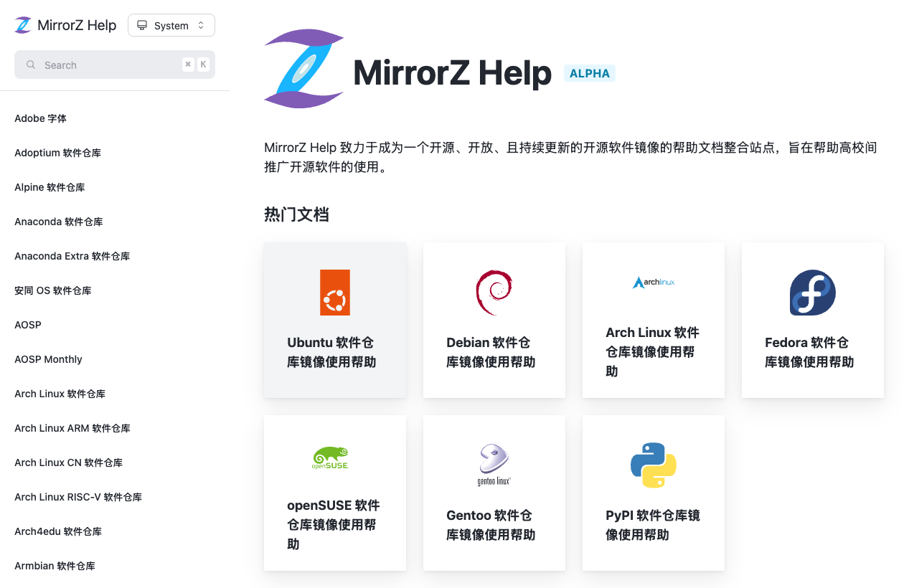Click the chevron arrows on System selector
Screen dimensions: 904x588
pos(201,25)
